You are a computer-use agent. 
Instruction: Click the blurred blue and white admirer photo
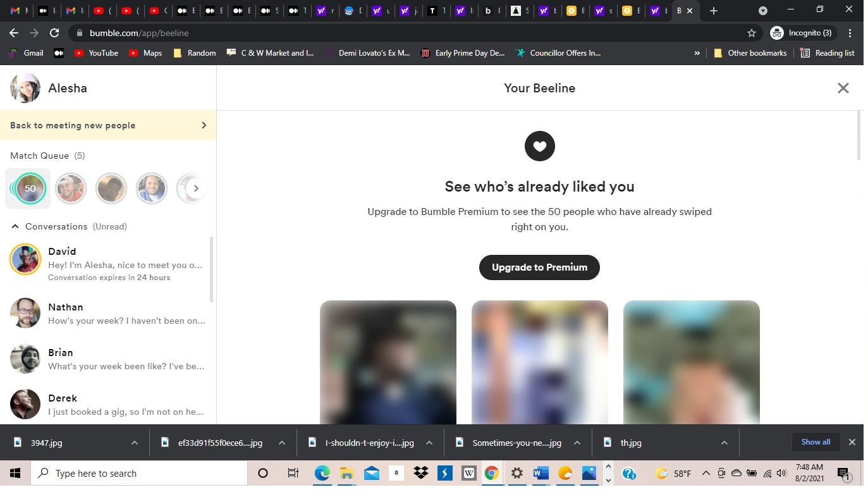coord(539,362)
